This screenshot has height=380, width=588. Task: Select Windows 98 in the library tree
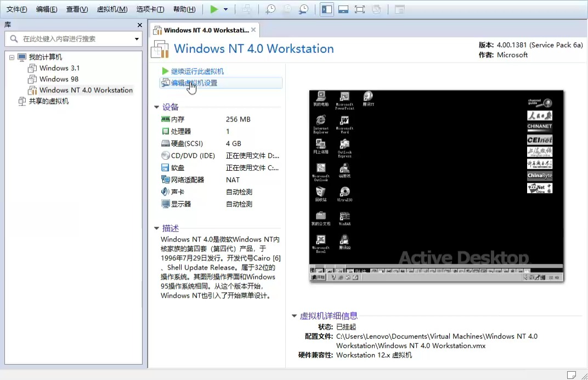coord(59,79)
